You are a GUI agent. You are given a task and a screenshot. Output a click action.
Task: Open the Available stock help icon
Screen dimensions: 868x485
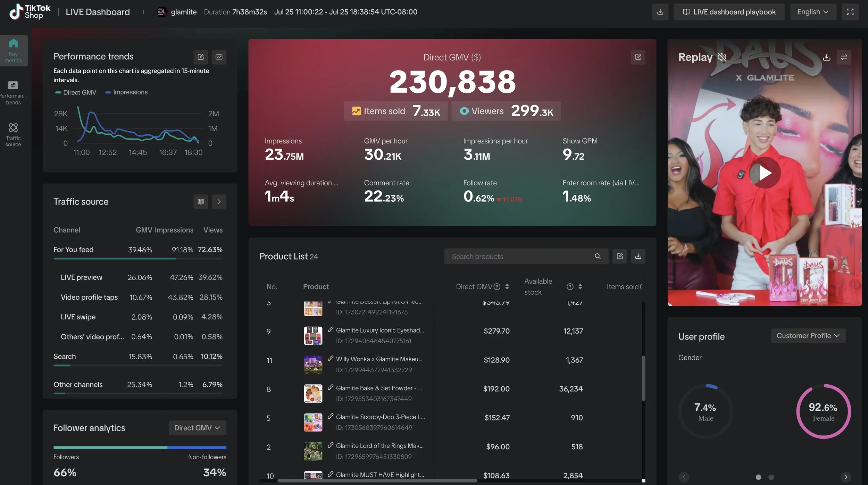pyautogui.click(x=570, y=287)
